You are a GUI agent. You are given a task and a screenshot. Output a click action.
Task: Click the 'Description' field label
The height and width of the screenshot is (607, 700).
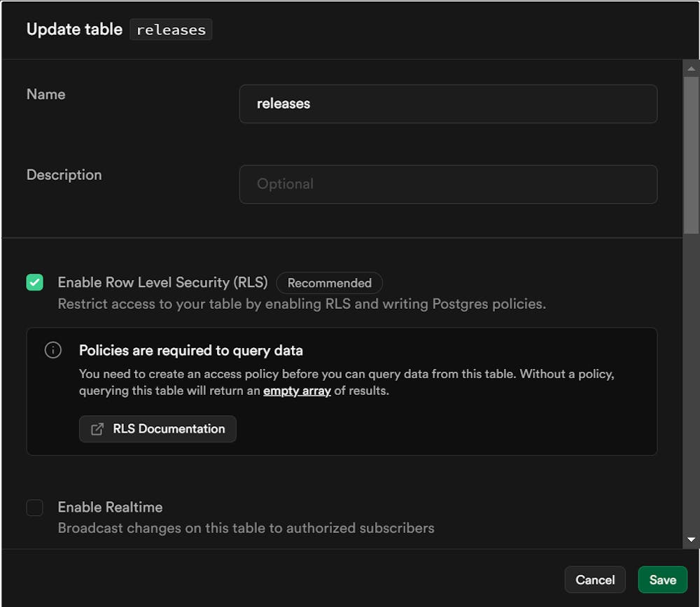tap(64, 175)
